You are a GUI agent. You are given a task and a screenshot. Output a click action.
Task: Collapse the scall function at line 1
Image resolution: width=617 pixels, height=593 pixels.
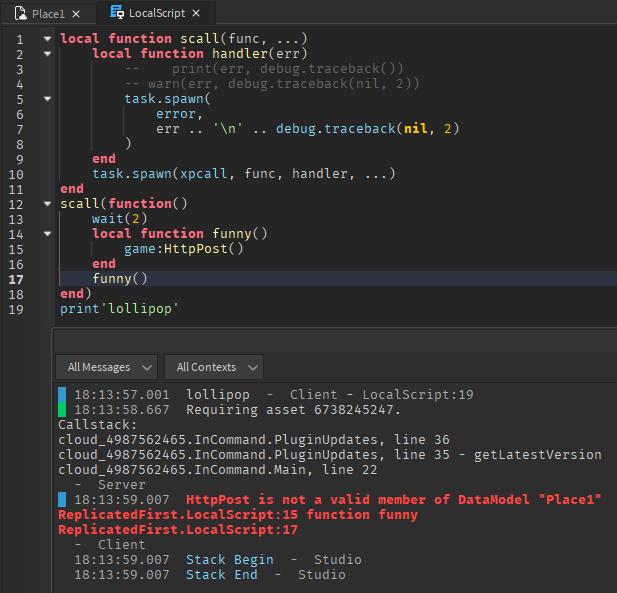click(x=48, y=38)
